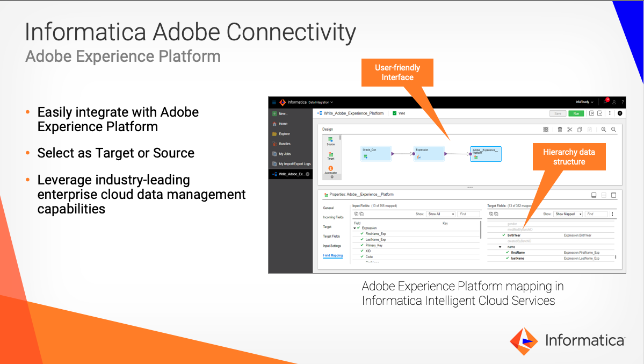Click the grid layout icon in Design toolbar

click(x=546, y=130)
